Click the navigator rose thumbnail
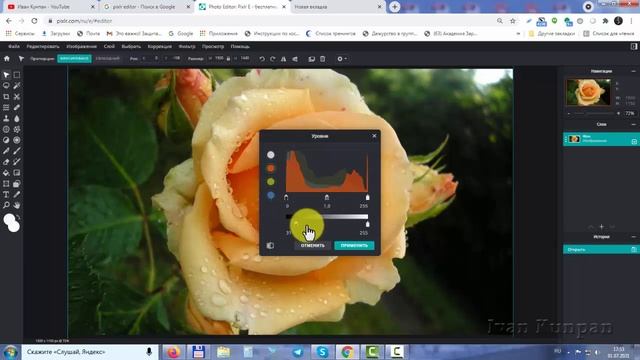The height and width of the screenshot is (360, 640). [x=588, y=92]
